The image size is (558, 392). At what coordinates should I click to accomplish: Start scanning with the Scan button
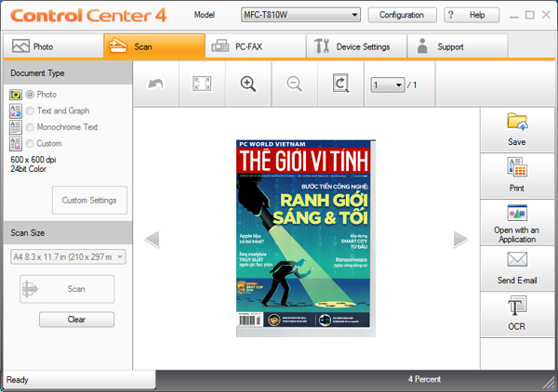(x=67, y=289)
